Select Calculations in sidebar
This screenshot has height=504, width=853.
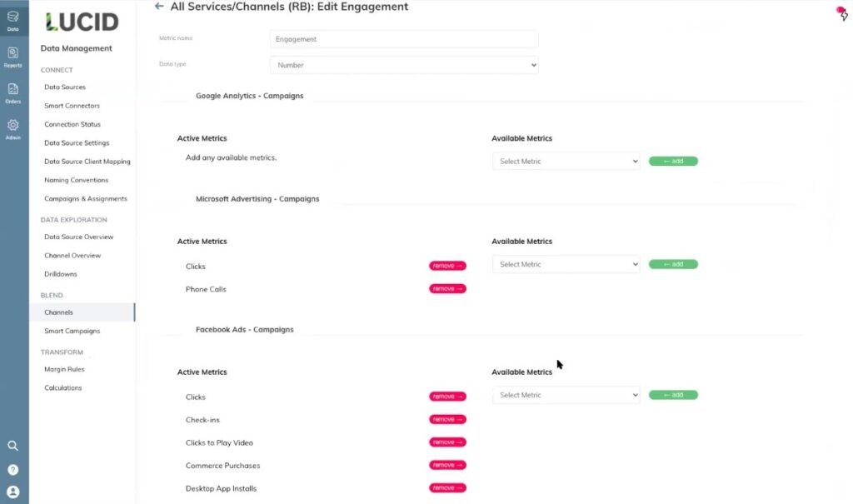63,387
